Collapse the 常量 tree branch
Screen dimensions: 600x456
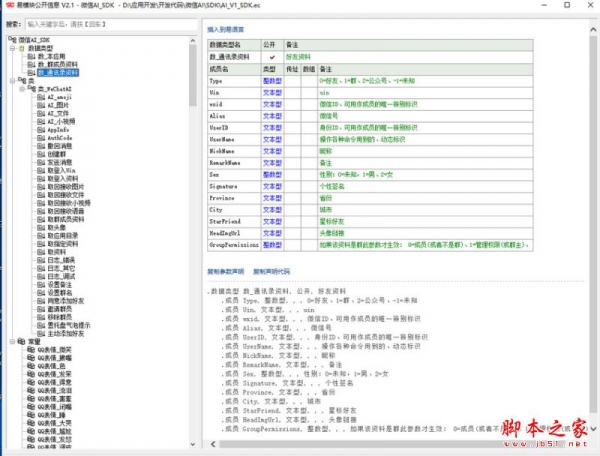click(x=10, y=341)
